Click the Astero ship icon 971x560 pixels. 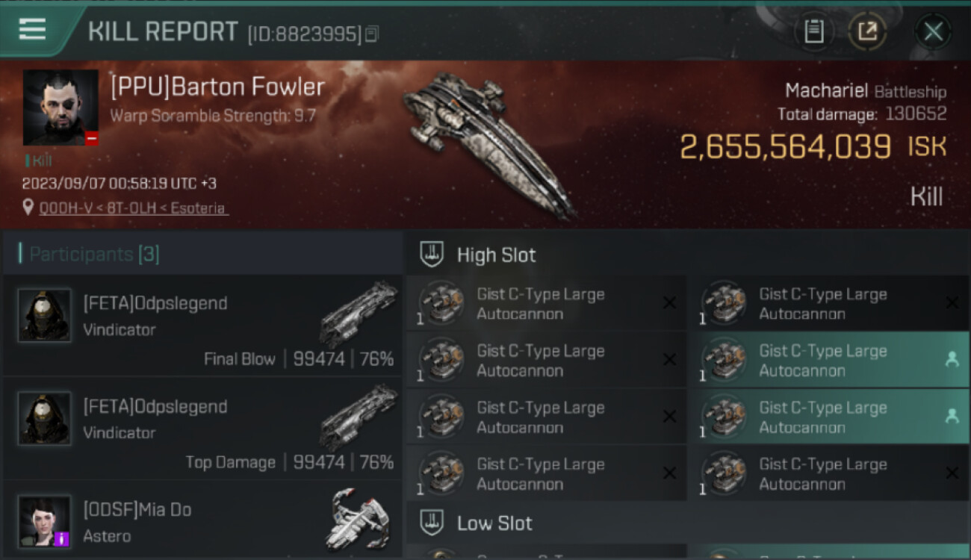[357, 520]
